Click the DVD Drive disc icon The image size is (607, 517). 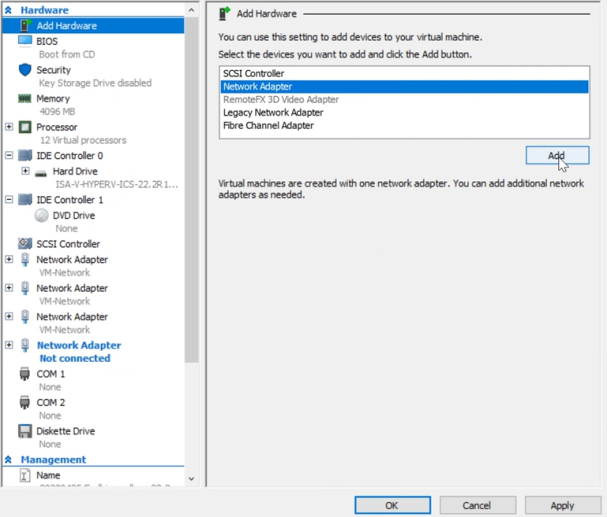(x=41, y=215)
